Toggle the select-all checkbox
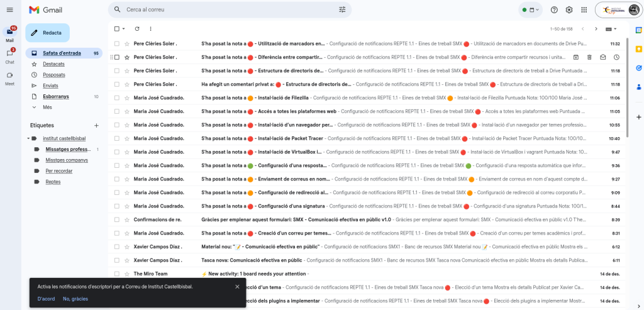The image size is (644, 310). pos(116,29)
